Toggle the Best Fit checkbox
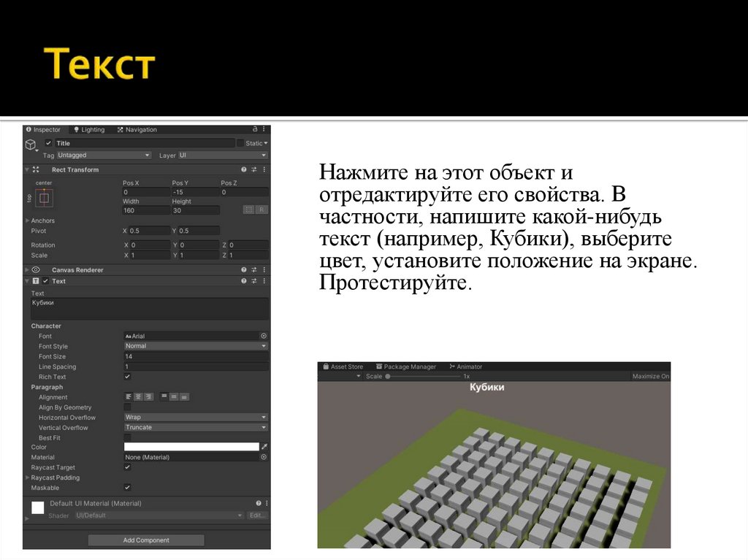The height and width of the screenshot is (560, 748). 127,437
